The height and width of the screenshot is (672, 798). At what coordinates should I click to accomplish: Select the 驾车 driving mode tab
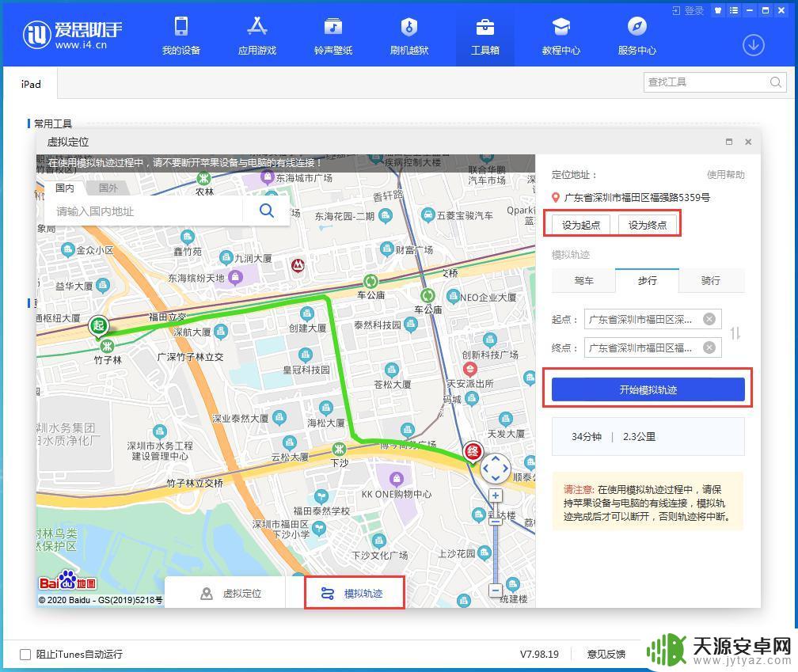(583, 280)
